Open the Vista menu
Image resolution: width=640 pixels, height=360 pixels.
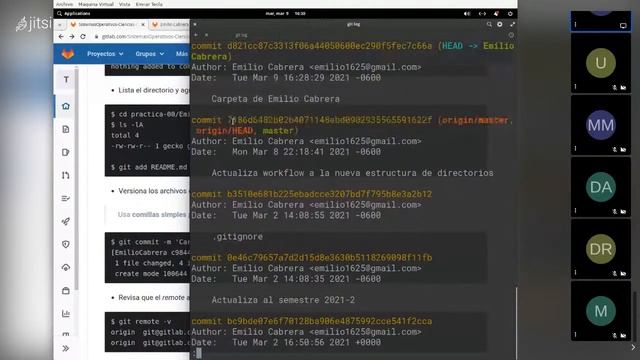[124, 4]
